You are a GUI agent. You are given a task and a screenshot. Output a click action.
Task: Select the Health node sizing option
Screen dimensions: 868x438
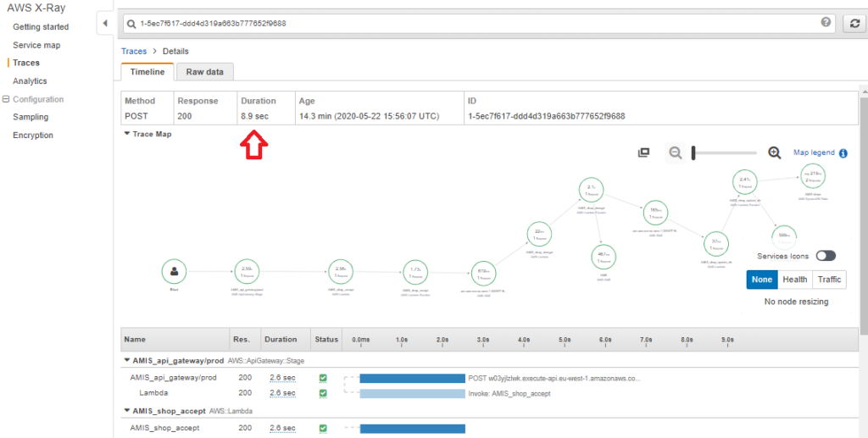tap(794, 280)
